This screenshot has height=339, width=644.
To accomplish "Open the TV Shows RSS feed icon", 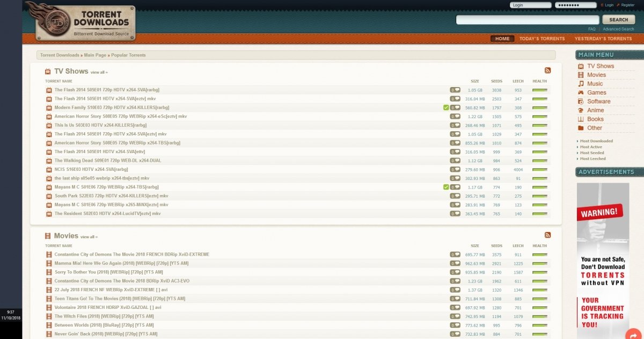I will click(x=547, y=70).
